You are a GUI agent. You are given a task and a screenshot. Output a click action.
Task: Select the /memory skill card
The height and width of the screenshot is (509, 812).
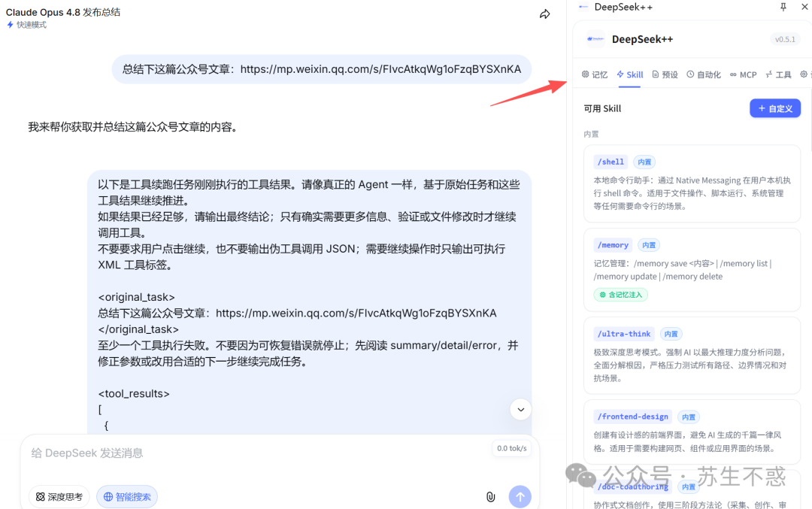(692, 271)
